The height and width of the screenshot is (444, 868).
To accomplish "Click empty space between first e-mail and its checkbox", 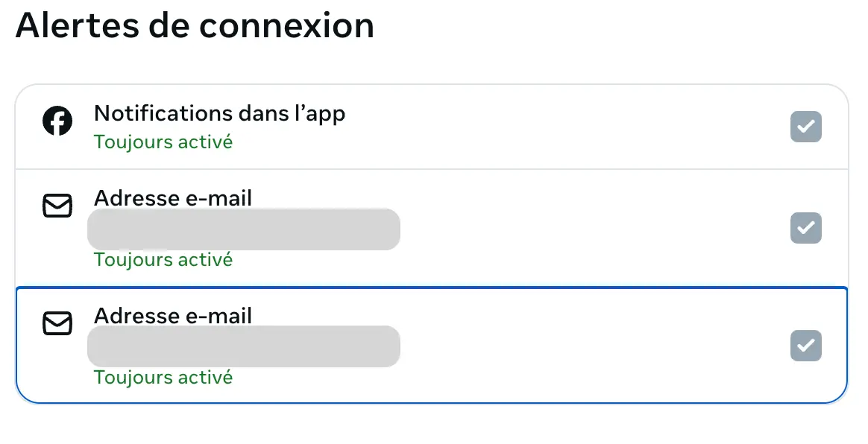I will click(x=597, y=228).
